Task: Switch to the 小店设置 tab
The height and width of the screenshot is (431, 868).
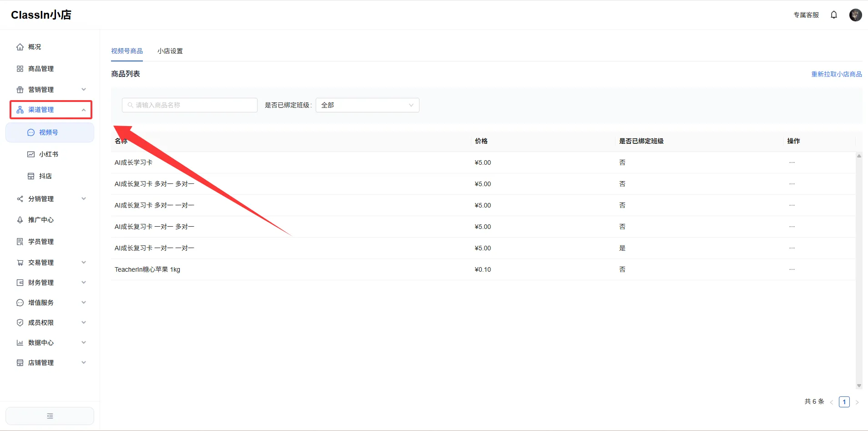Action: (170, 51)
